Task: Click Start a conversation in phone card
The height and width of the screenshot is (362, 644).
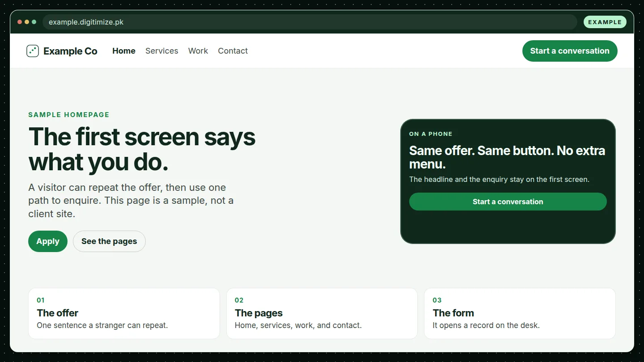Action: 508,202
